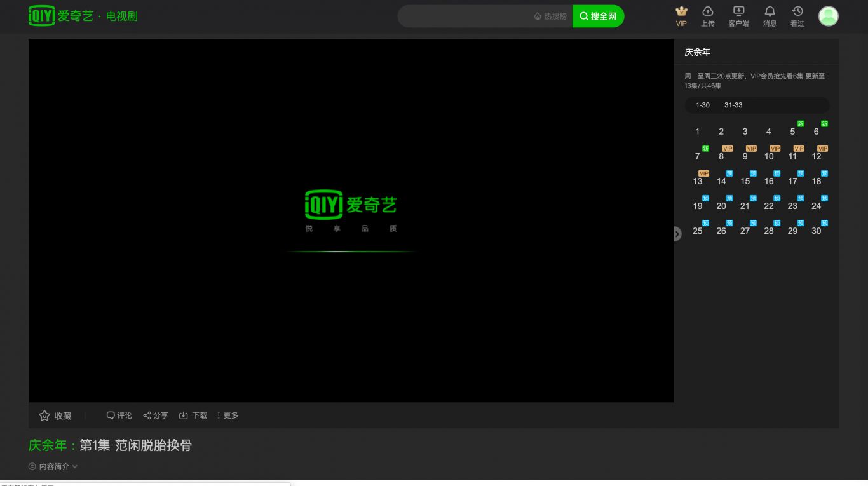868x486 pixels.
Task: Open preview episode 17
Action: [793, 181]
